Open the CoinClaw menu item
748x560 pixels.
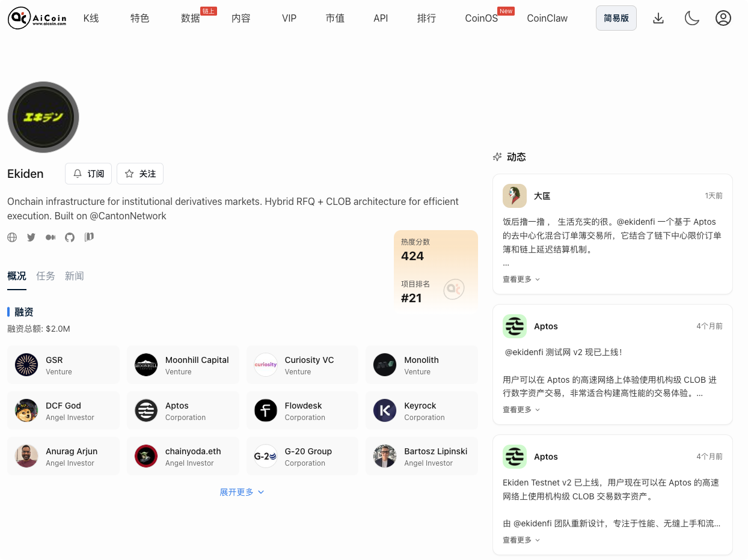coord(547,18)
